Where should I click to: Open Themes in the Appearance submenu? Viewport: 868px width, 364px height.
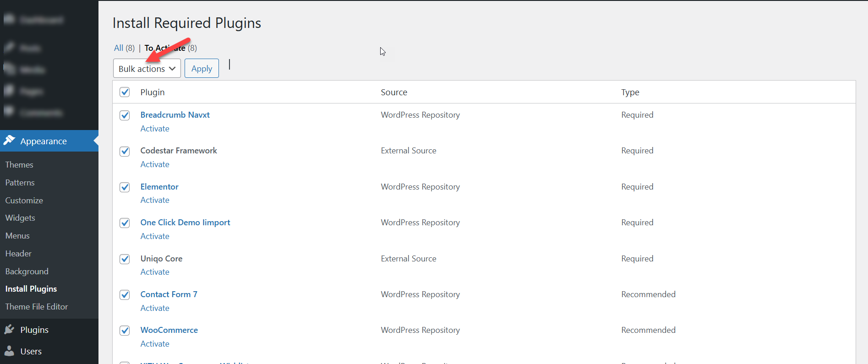coord(19,165)
